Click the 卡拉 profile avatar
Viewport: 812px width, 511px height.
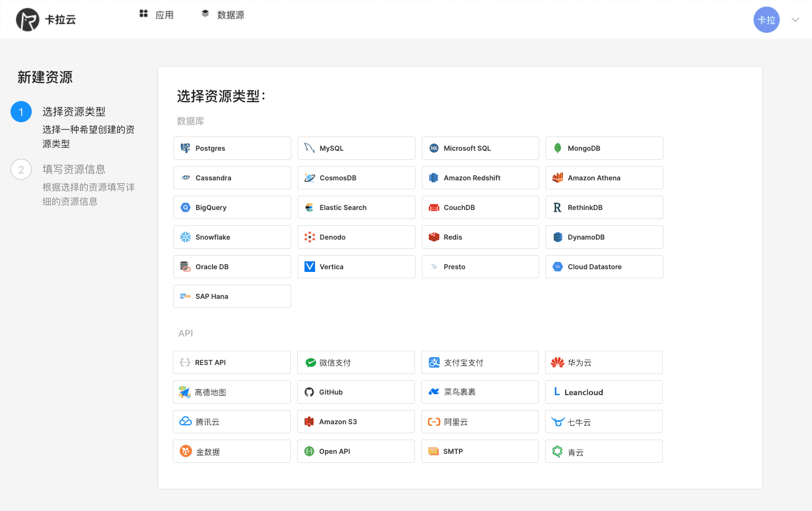coord(767,19)
